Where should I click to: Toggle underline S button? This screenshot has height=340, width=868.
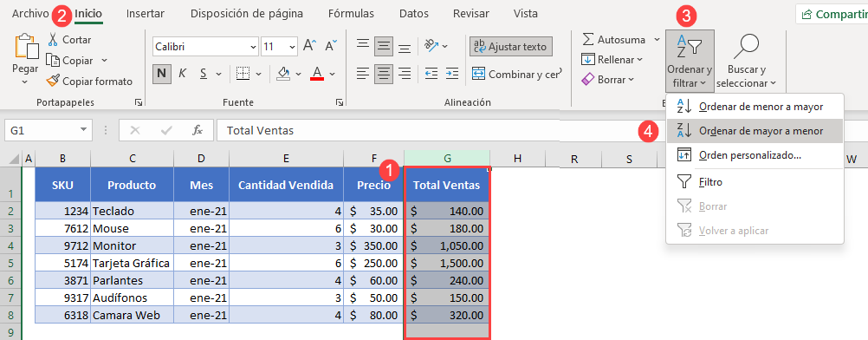(204, 73)
